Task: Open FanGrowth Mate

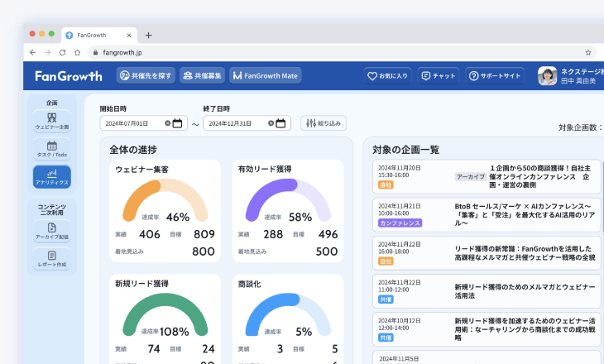Action: pos(266,76)
